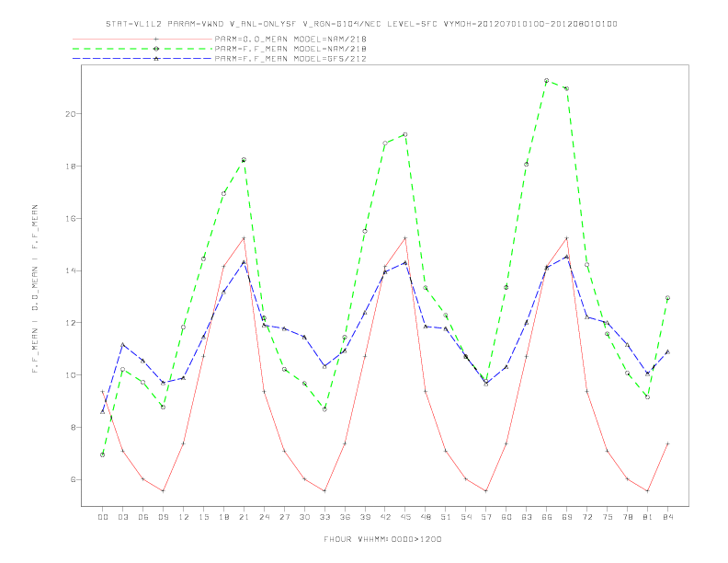Select the red plus peak marker at hour 21
Image resolution: width=728 pixels, height=563 pixels.
tap(244, 238)
